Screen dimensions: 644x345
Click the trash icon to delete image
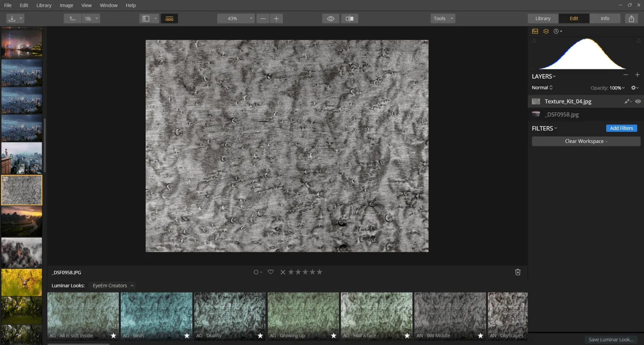517,272
